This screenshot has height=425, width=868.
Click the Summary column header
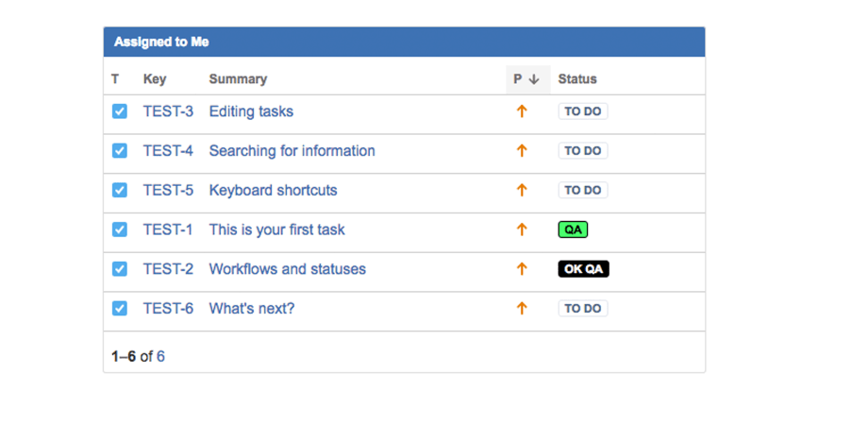coord(238,79)
